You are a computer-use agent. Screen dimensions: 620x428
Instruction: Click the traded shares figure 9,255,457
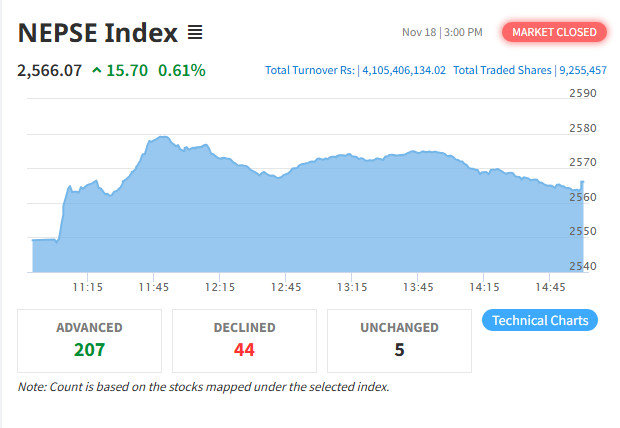(582, 71)
